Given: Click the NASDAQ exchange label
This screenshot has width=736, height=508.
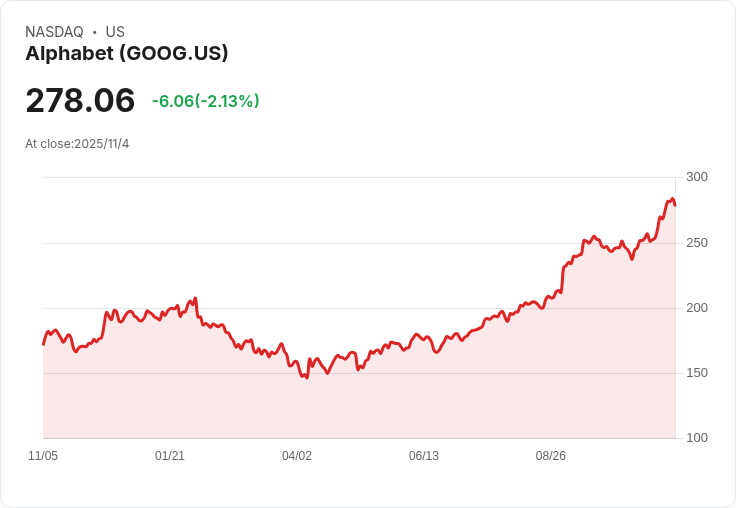Looking at the screenshot, I should click(54, 32).
